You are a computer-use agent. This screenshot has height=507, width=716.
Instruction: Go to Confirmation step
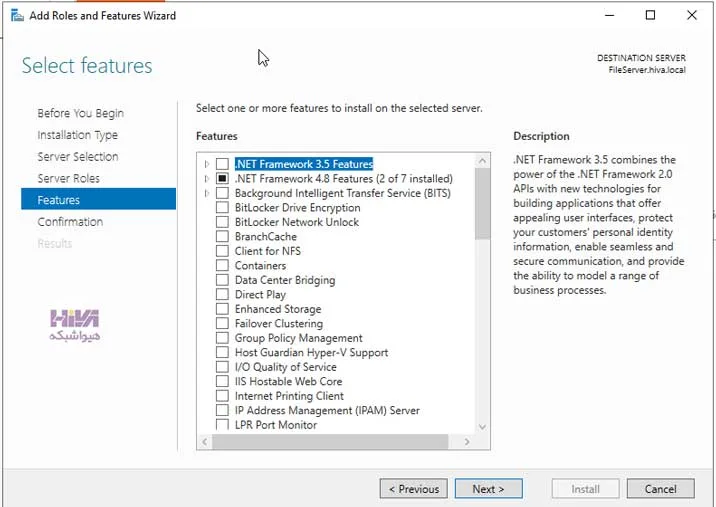tap(70, 222)
